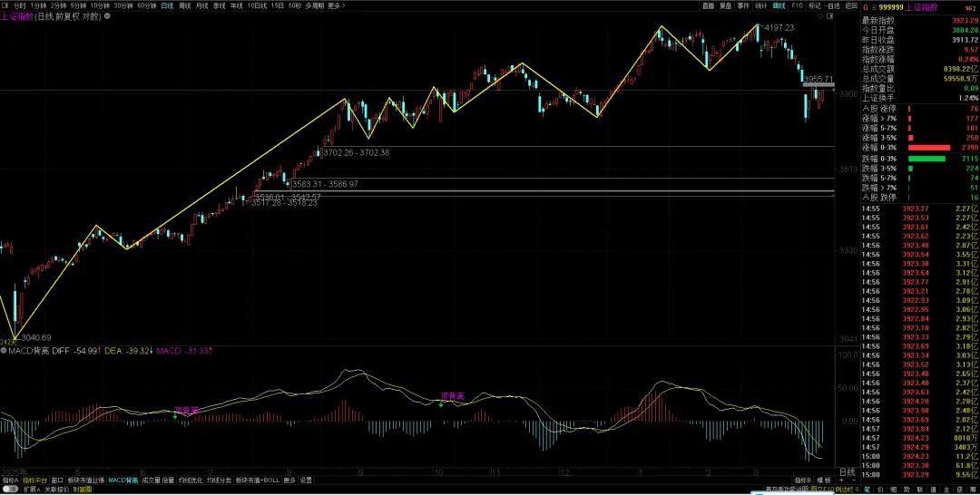Image resolution: width=980 pixels, height=495 pixels.
Task: Select the MACD背离 indicator
Action: (123, 480)
